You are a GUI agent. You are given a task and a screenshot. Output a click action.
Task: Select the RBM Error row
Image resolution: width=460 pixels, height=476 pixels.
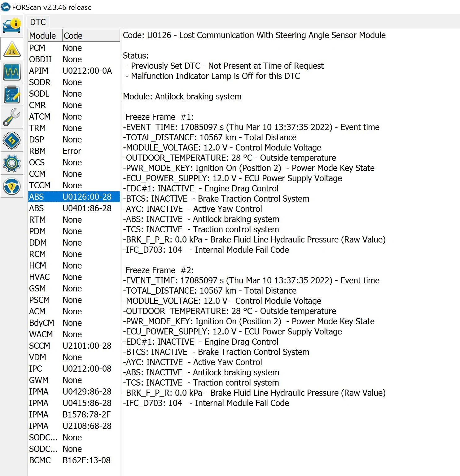74,151
